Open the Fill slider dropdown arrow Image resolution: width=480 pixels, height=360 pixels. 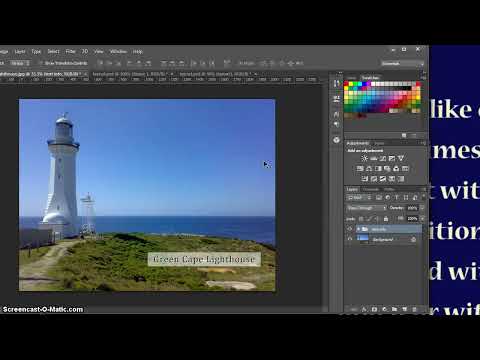422,219
